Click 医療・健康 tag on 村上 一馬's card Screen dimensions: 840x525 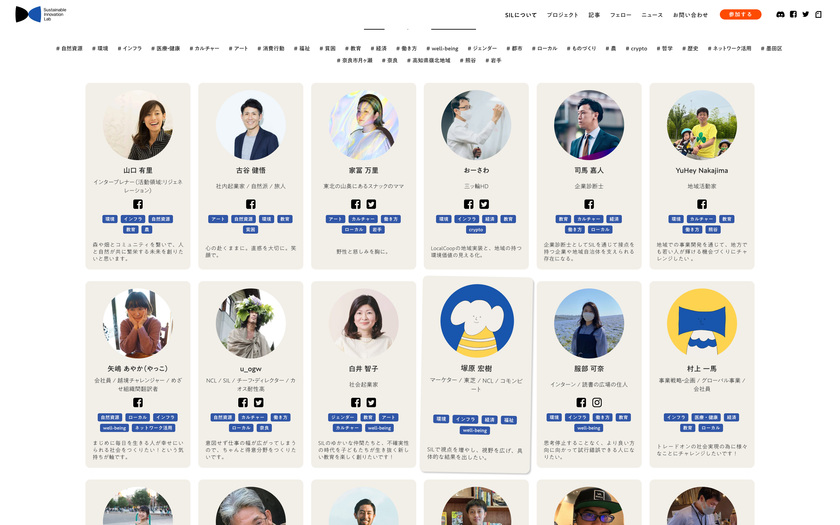point(706,417)
